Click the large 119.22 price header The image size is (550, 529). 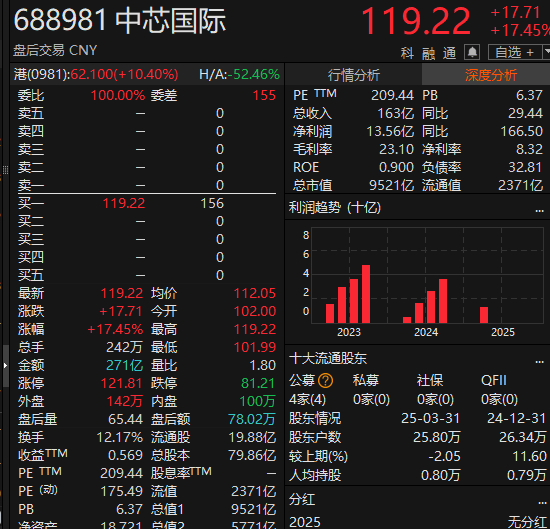pos(416,22)
